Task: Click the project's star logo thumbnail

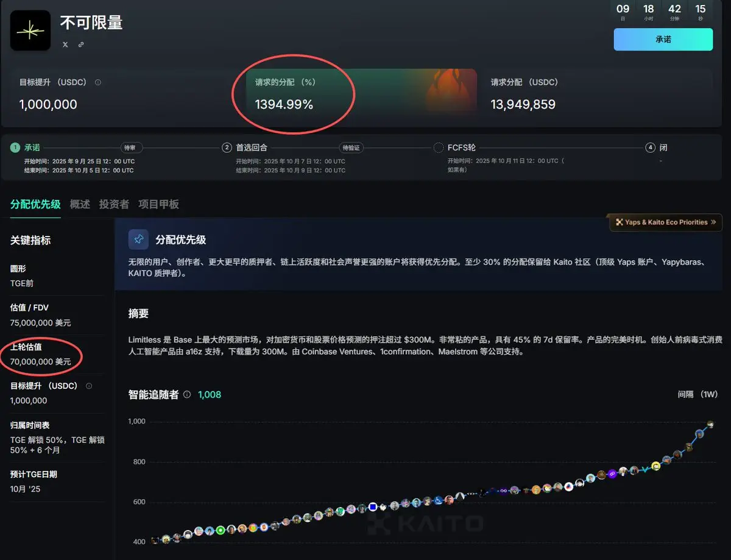Action: [x=30, y=30]
